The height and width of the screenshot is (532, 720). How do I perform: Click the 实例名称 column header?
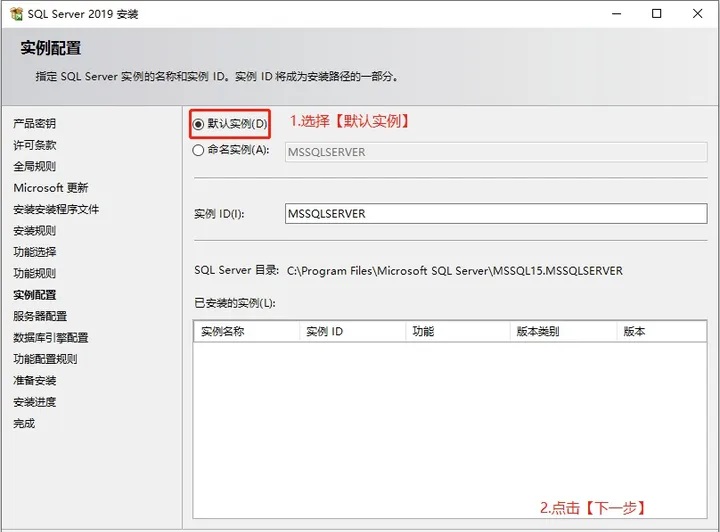click(x=247, y=331)
